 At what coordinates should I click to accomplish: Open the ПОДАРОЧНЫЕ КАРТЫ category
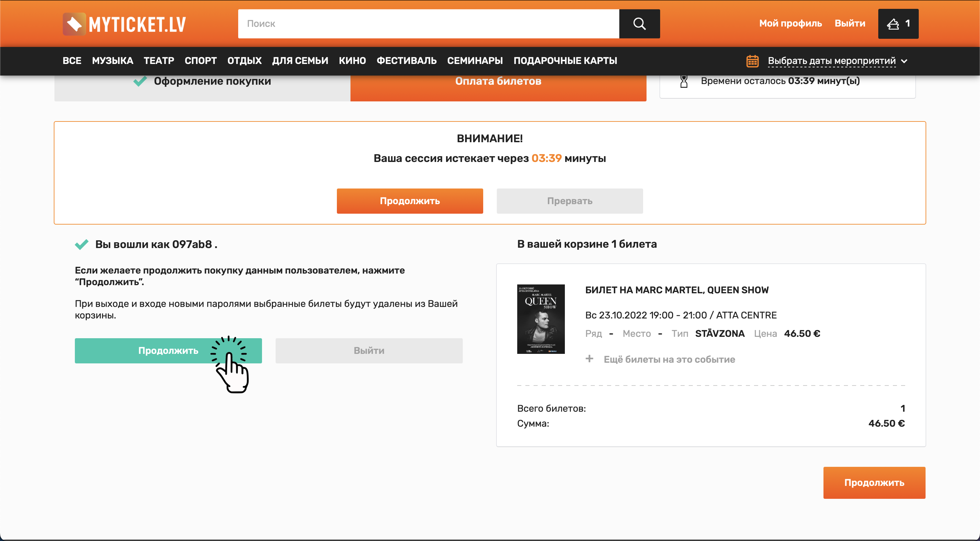[x=565, y=61]
